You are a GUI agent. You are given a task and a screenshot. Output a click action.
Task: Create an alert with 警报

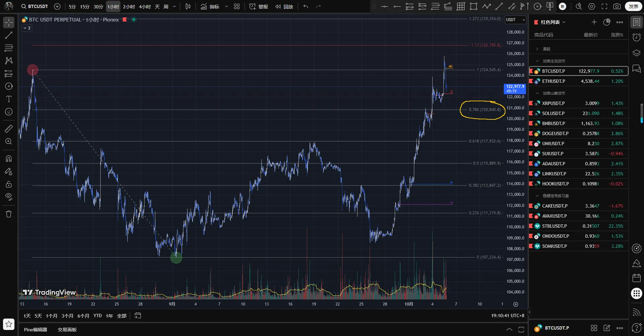click(259, 6)
